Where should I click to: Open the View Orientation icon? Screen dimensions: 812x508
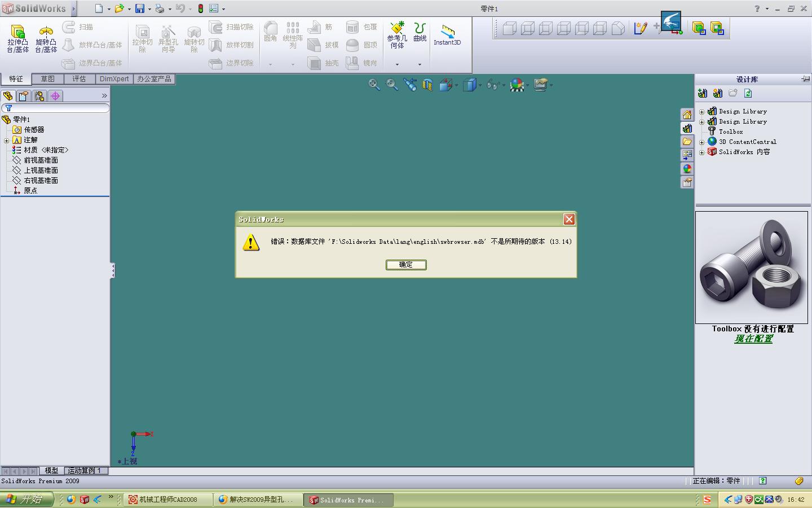tap(445, 85)
